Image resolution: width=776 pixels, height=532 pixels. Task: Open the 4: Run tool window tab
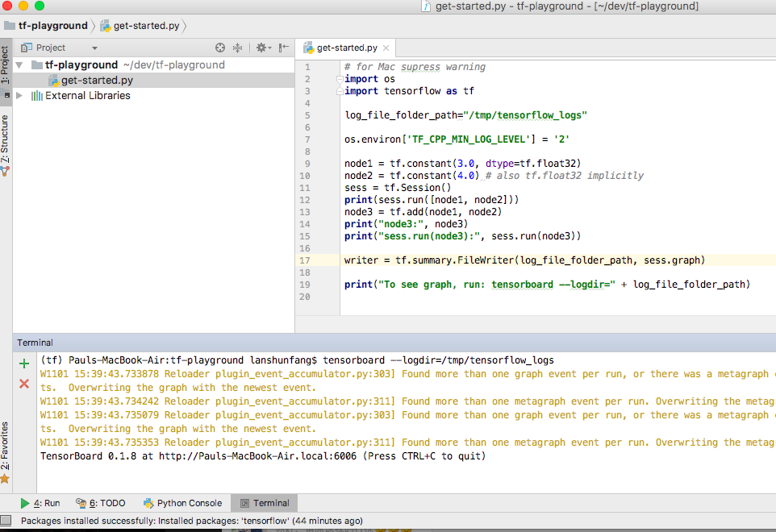(40, 503)
